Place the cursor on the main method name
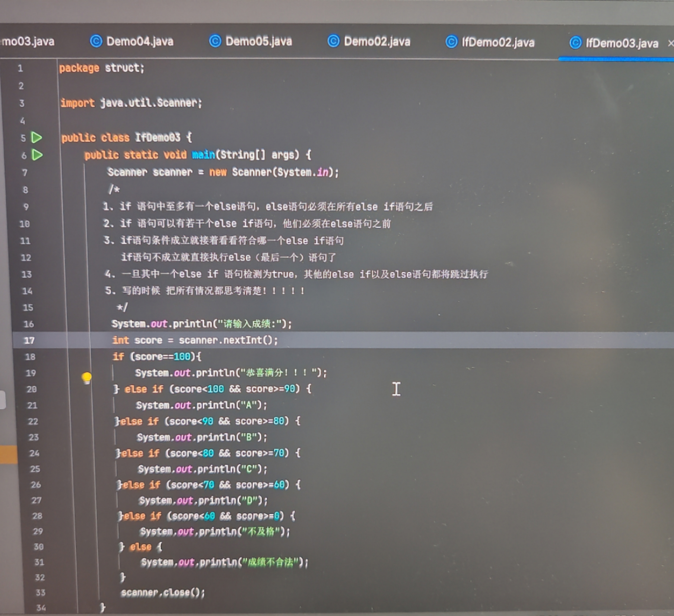 coord(203,155)
